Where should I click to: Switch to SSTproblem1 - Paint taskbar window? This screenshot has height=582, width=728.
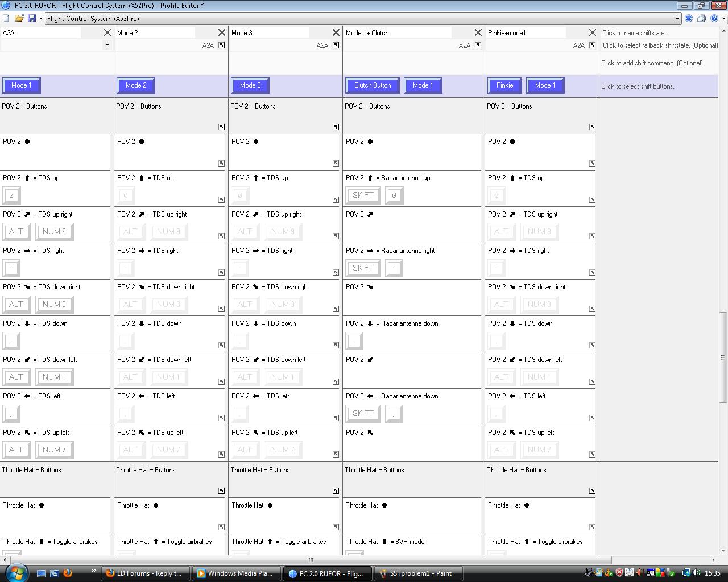[419, 573]
